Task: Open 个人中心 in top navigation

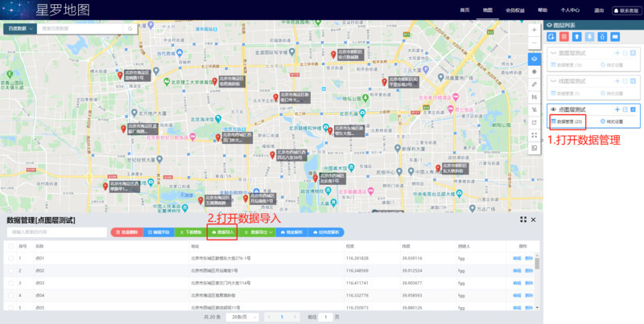Action: [x=570, y=10]
